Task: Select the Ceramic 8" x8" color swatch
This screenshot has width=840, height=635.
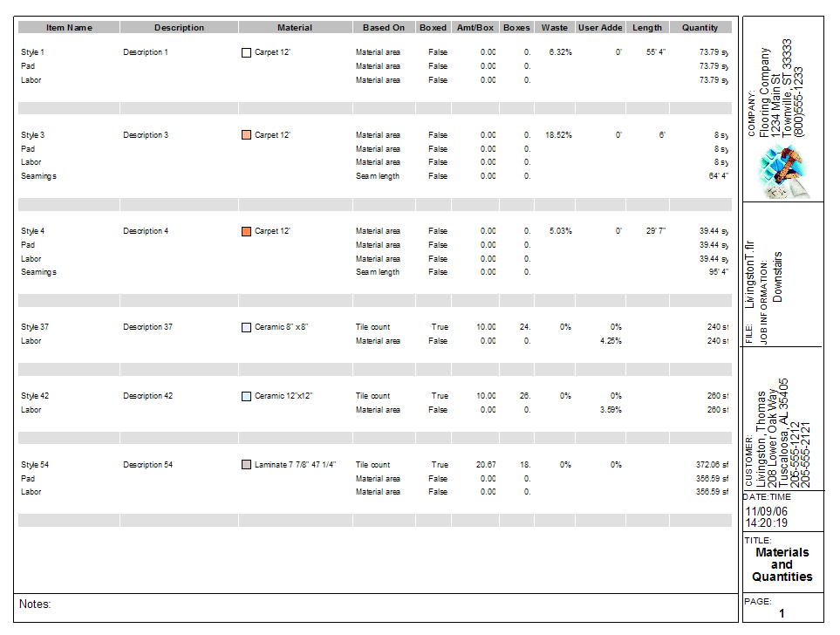Action: point(246,327)
